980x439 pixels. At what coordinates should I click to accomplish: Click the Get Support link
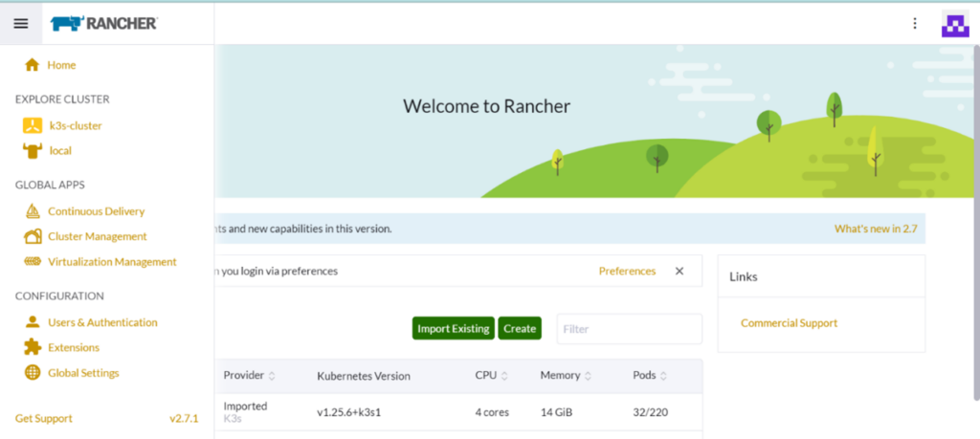[44, 418]
